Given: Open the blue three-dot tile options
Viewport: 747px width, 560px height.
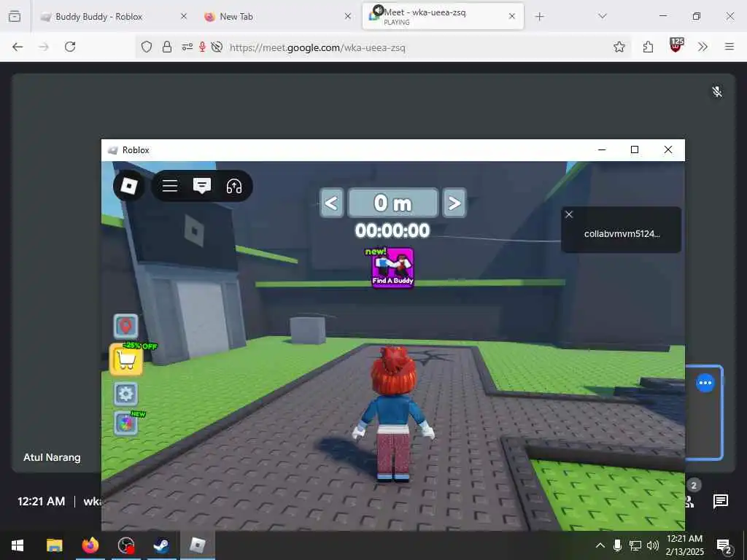Looking at the screenshot, I should (705, 383).
